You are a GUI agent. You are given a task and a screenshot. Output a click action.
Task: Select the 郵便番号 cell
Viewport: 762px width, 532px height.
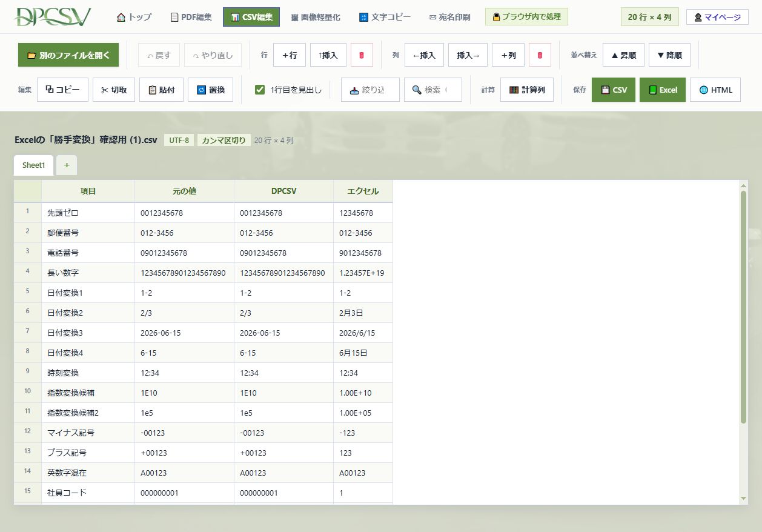tap(88, 233)
